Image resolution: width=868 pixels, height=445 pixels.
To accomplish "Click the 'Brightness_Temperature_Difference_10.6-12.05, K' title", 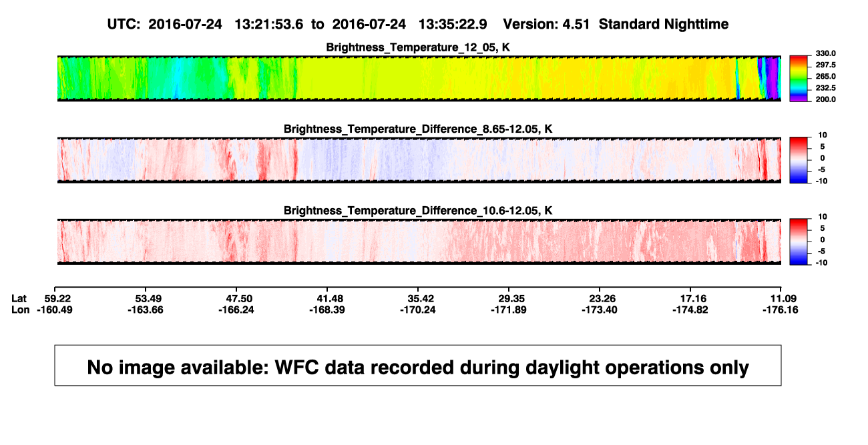I will pyautogui.click(x=419, y=211).
